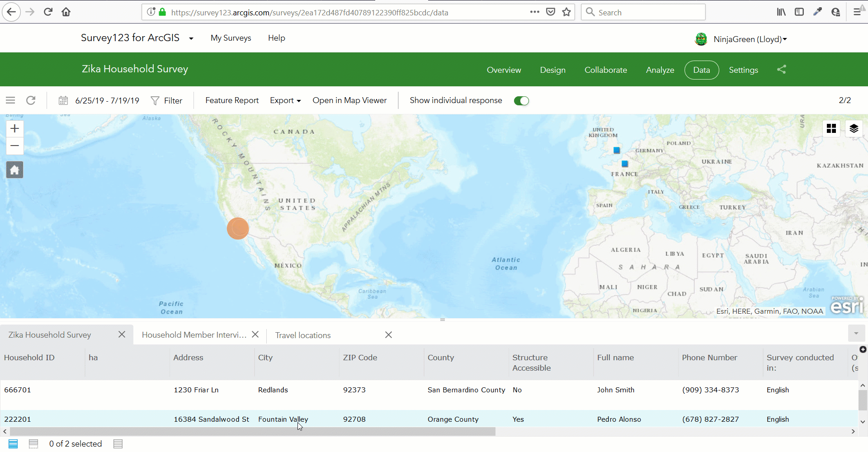Open the browser application menu
The width and height of the screenshot is (868, 452).
(857, 12)
